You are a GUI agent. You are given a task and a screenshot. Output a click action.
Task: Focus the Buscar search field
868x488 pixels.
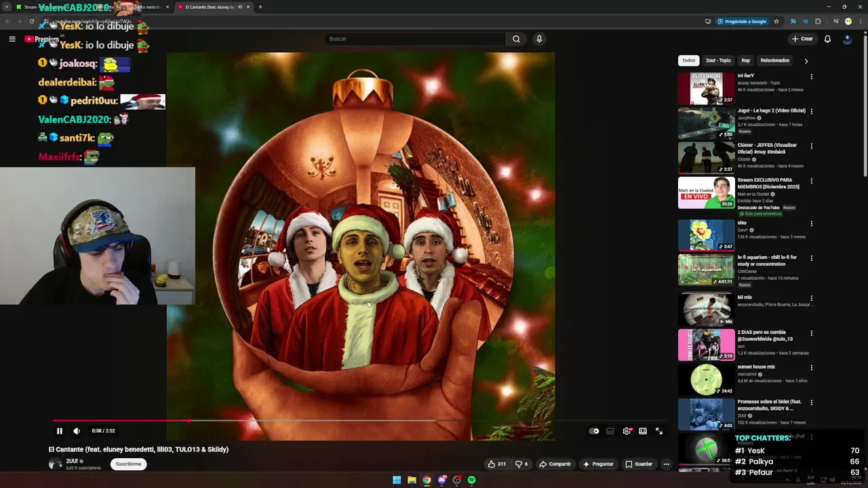(x=415, y=39)
